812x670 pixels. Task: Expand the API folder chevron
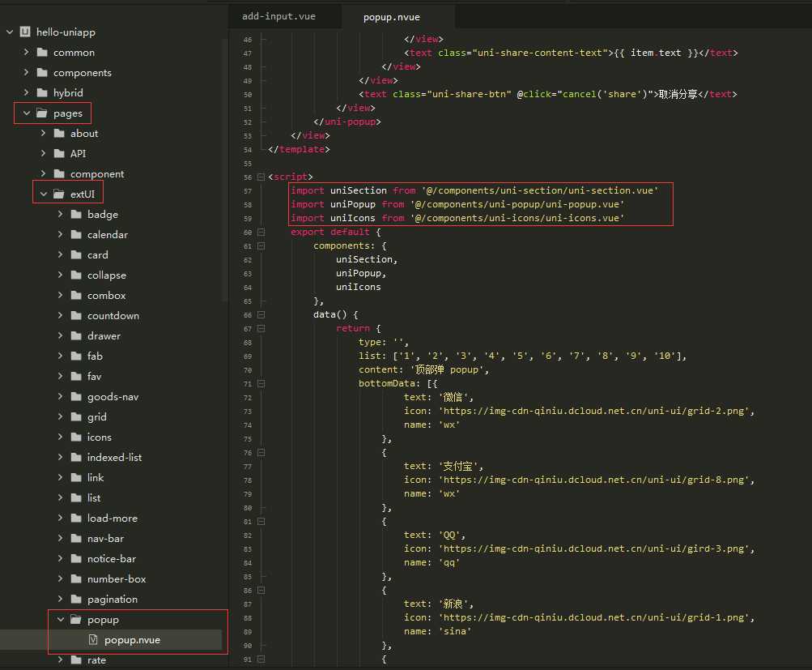click(x=44, y=153)
